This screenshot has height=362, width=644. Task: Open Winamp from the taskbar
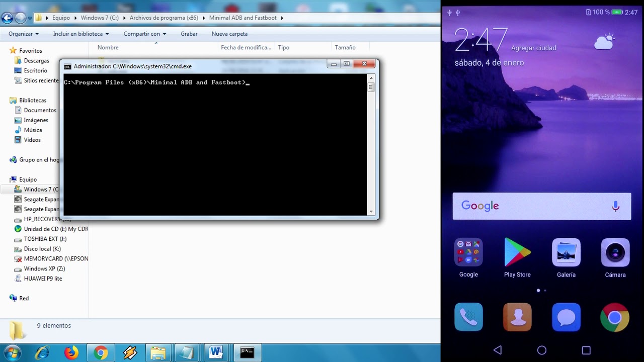(130, 353)
